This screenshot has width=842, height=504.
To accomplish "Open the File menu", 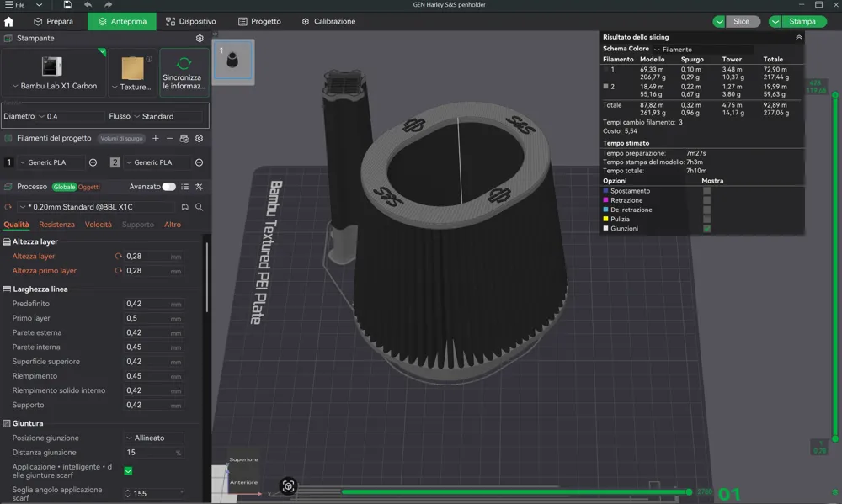I will click(15, 5).
